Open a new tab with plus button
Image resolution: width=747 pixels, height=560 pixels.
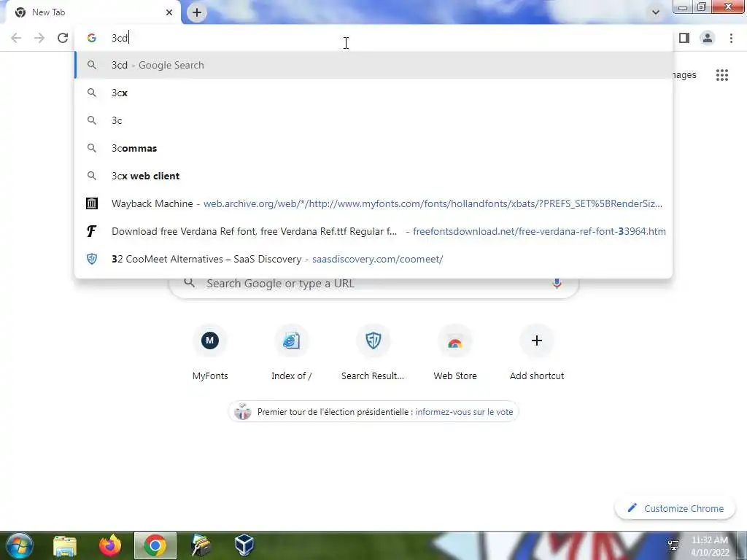[197, 12]
